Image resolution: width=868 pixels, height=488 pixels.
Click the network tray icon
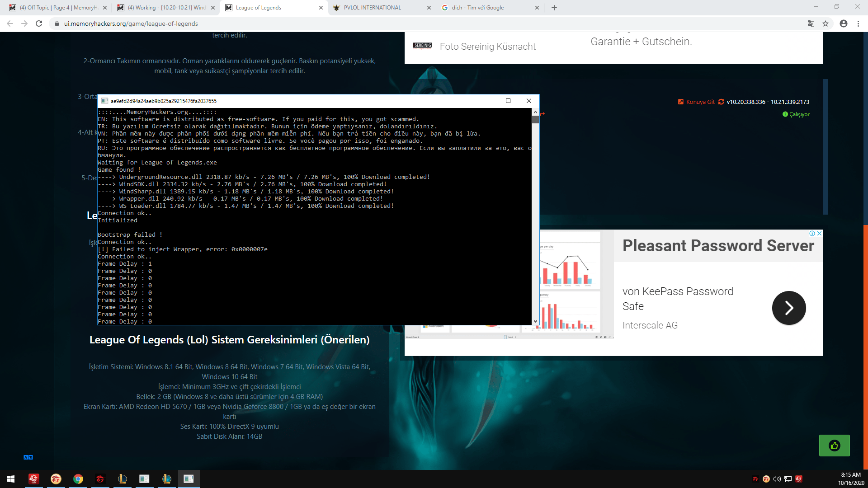click(x=788, y=479)
